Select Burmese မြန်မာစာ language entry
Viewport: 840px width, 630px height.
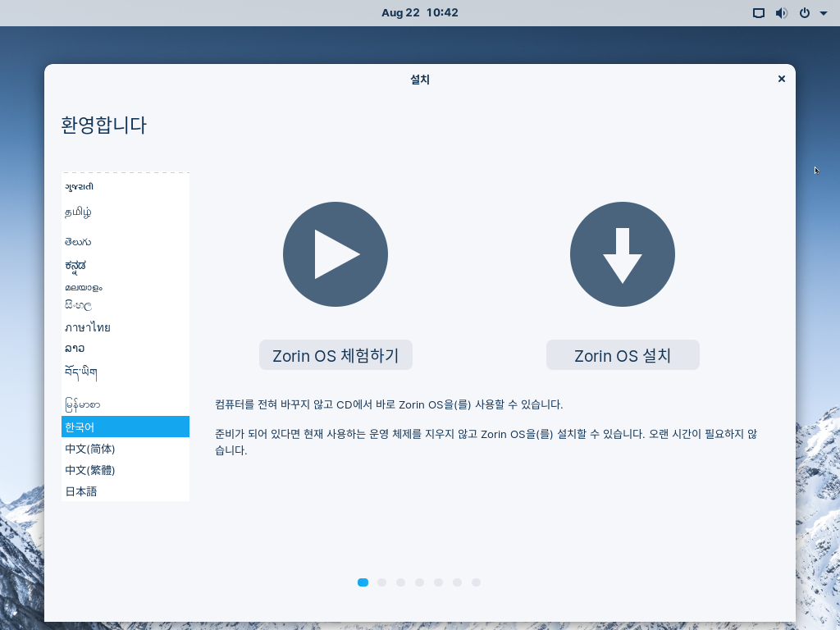(x=126, y=404)
